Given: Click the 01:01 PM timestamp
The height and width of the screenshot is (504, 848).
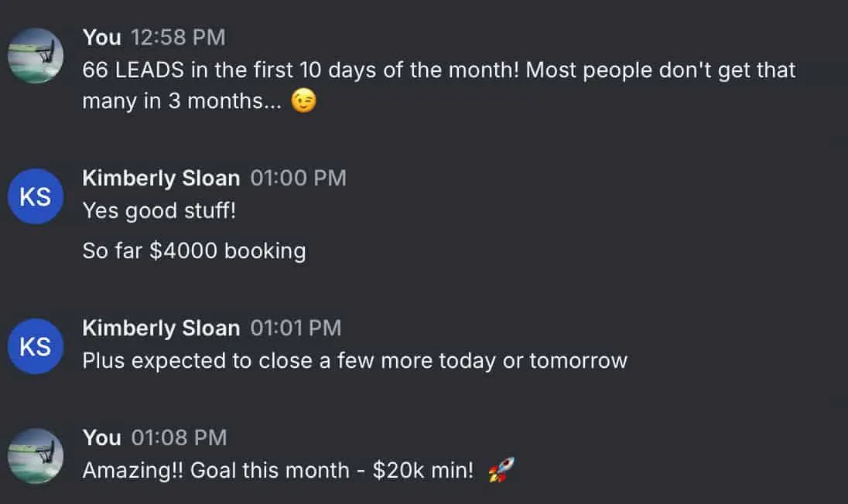Looking at the screenshot, I should [296, 328].
